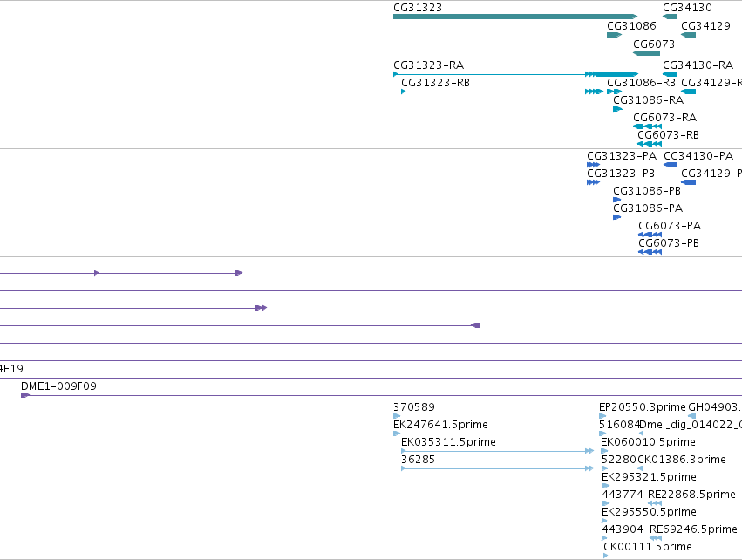This screenshot has width=742, height=560.
Task: Click transcript CG34130-RA label
Action: (698, 65)
